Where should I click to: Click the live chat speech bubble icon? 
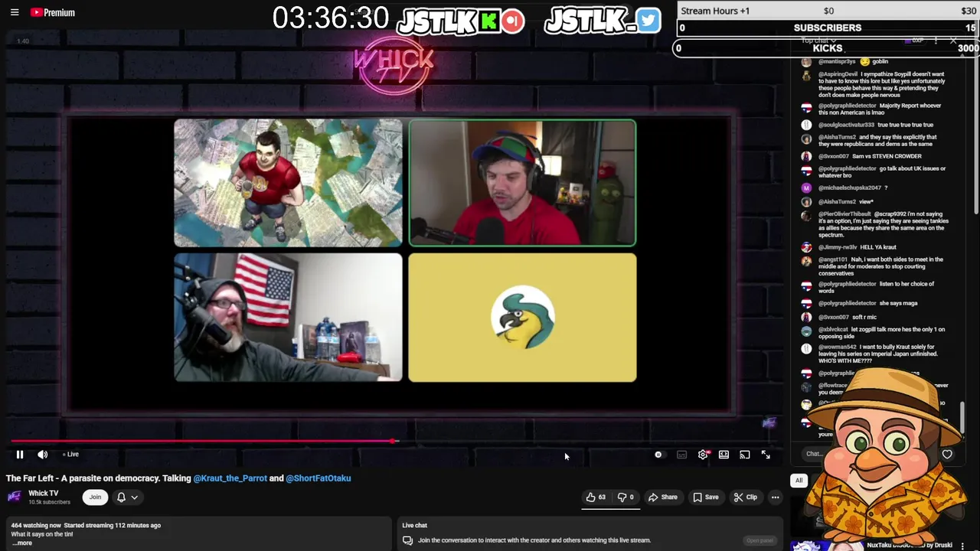[x=407, y=540]
